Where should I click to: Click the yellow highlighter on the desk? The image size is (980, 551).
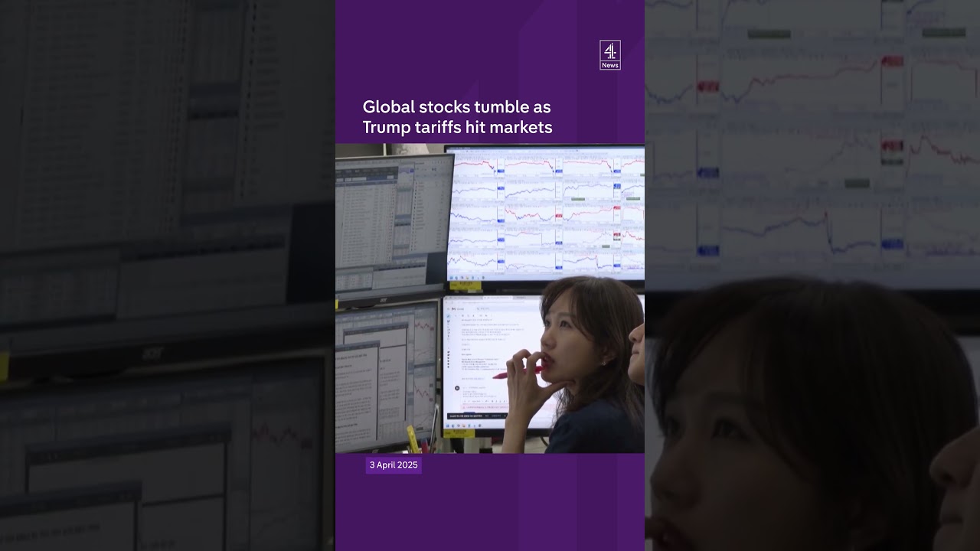[x=412, y=439]
